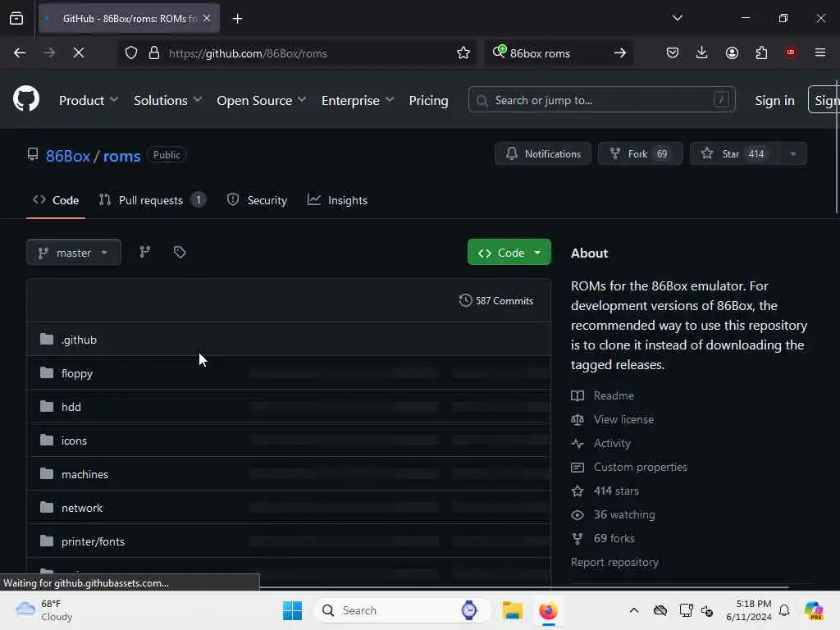Open the Pull requests tab
Screen dimensions: 840x630
tap(152, 200)
